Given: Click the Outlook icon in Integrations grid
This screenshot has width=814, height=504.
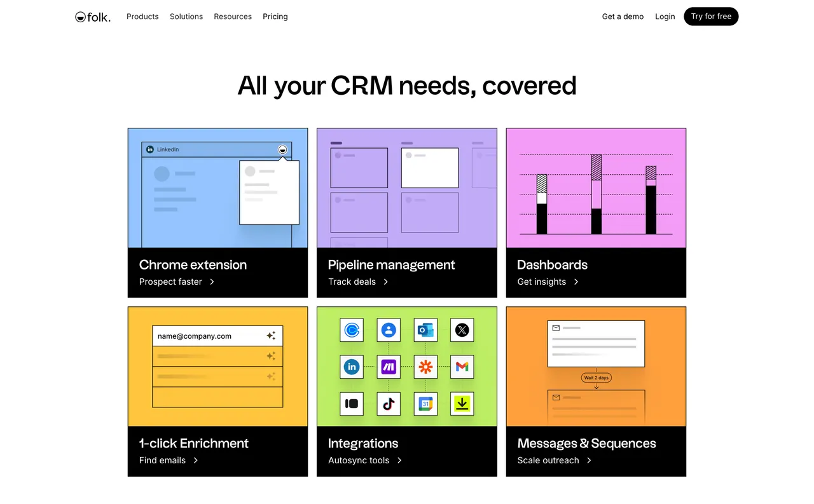Looking at the screenshot, I should point(425,330).
